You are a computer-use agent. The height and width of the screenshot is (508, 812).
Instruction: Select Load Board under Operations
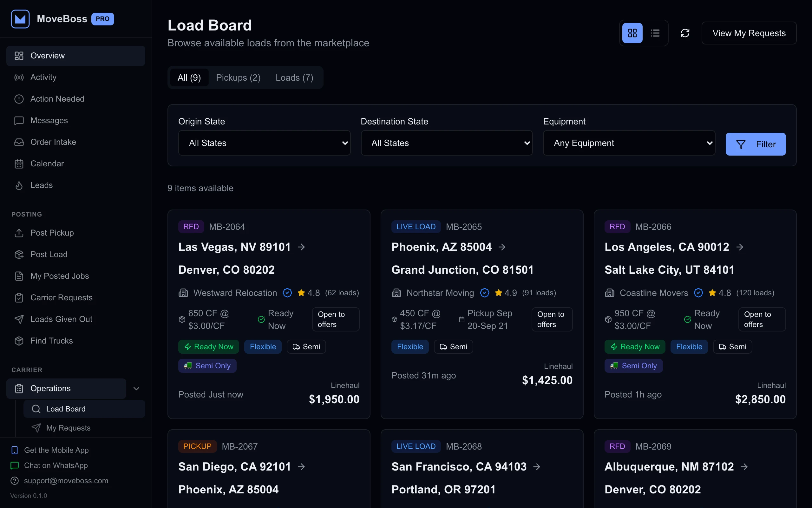click(x=84, y=409)
